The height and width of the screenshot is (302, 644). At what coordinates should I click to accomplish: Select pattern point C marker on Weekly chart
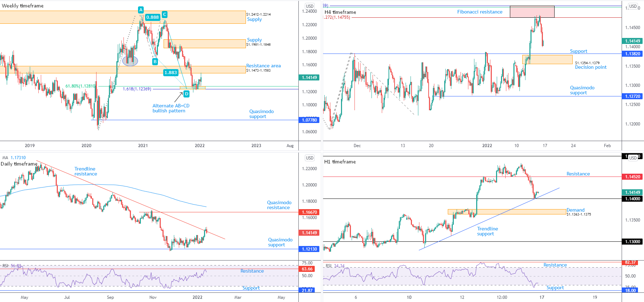pos(165,15)
